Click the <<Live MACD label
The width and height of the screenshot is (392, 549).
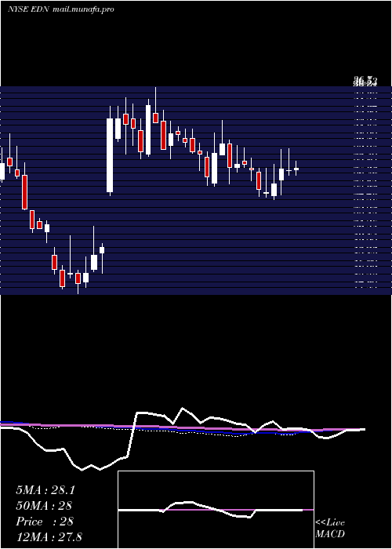click(330, 528)
